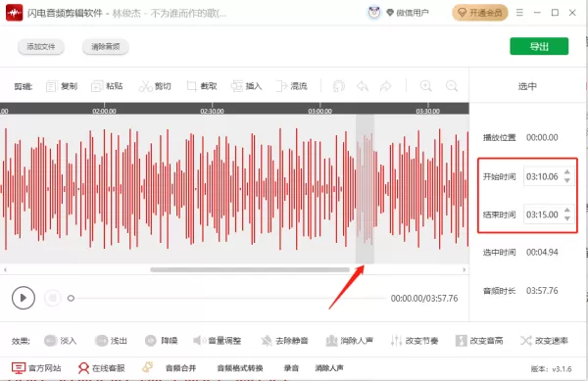Click the user avatar icon
Viewport: 588px width, 381px height.
tap(374, 13)
